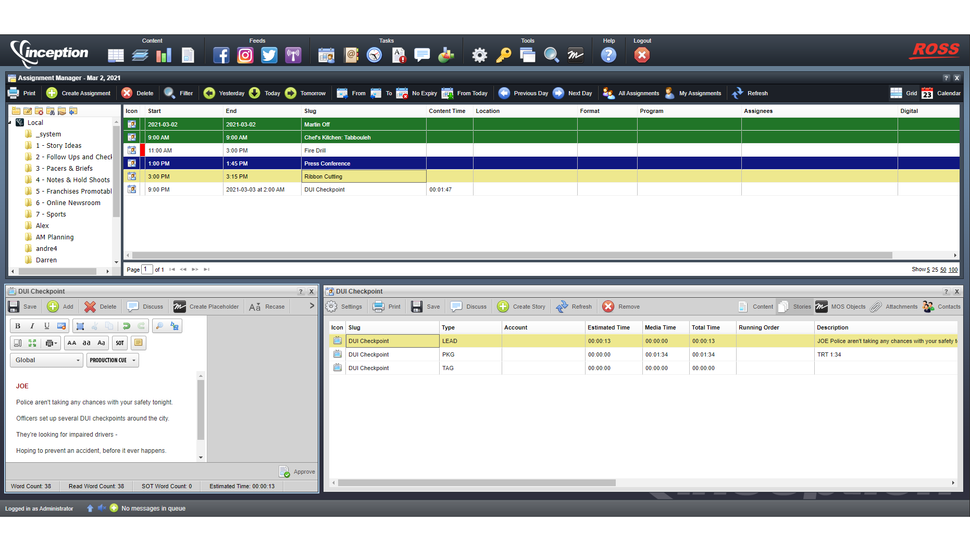Viewport: 970px width, 546px height.
Task: Click the Recase button
Action: 267,306
